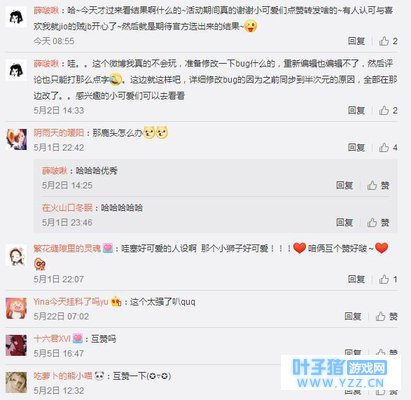The height and width of the screenshot is (400, 411).
Task: Reply to the 那魔头怎么办 comment
Action: tap(356, 147)
